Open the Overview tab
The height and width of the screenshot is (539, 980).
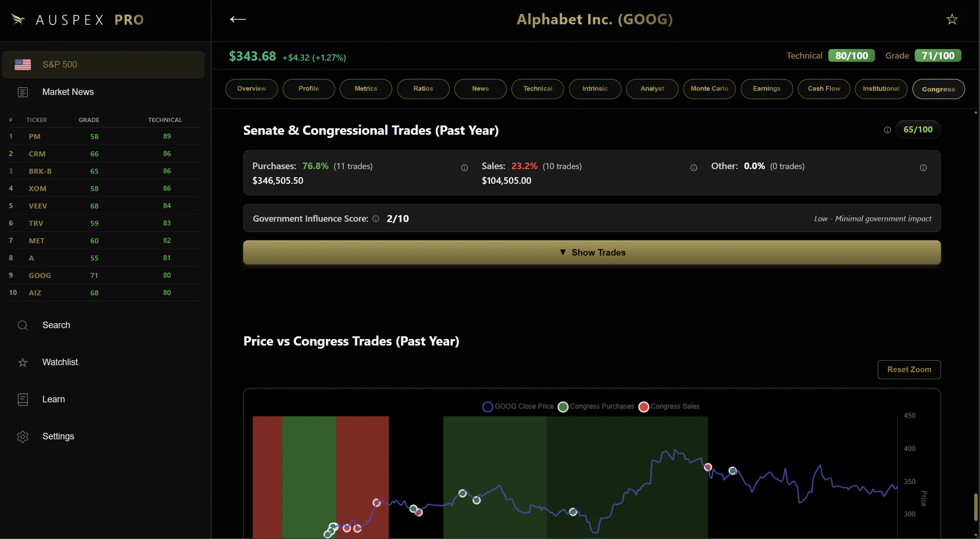[252, 89]
